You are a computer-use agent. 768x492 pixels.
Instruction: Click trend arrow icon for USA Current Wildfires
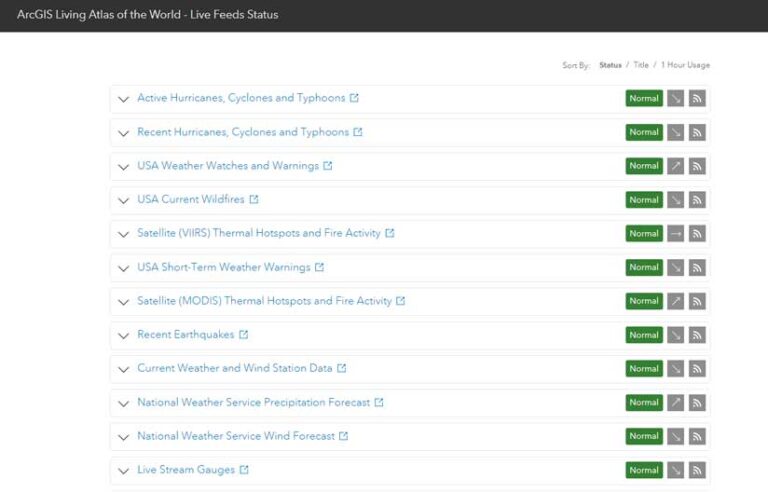pos(675,200)
